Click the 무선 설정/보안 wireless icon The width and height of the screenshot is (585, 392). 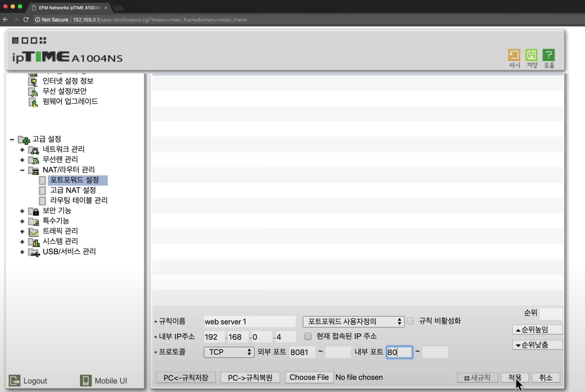point(33,92)
